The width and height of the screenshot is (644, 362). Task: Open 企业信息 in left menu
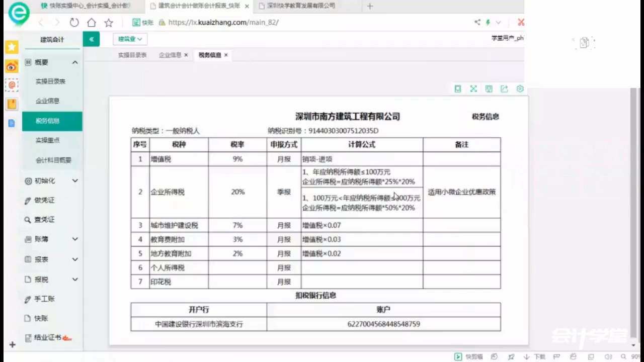click(47, 101)
